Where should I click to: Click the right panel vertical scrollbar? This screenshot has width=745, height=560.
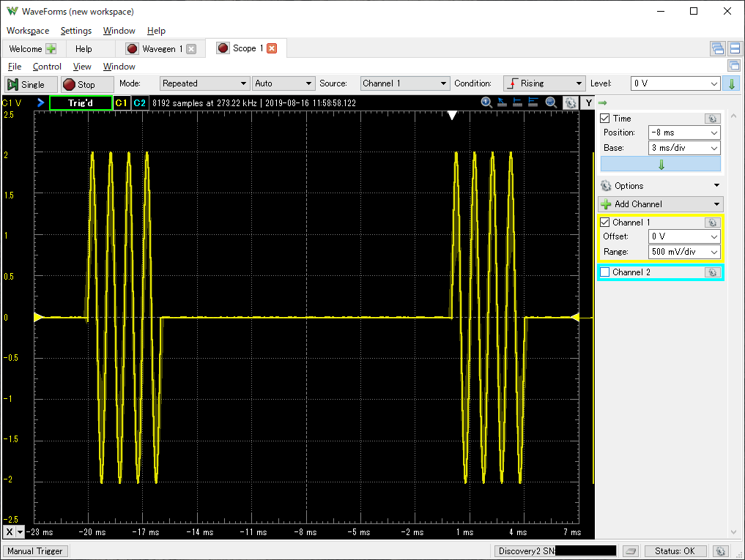[733, 324]
